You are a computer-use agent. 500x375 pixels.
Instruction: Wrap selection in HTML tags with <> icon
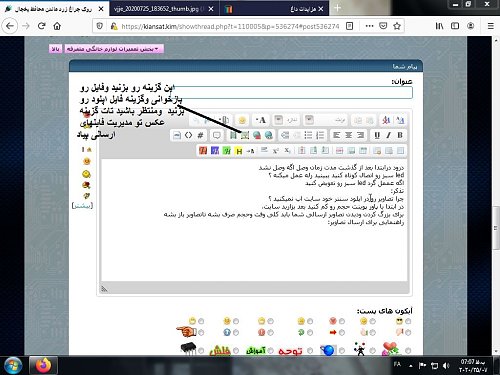189,135
